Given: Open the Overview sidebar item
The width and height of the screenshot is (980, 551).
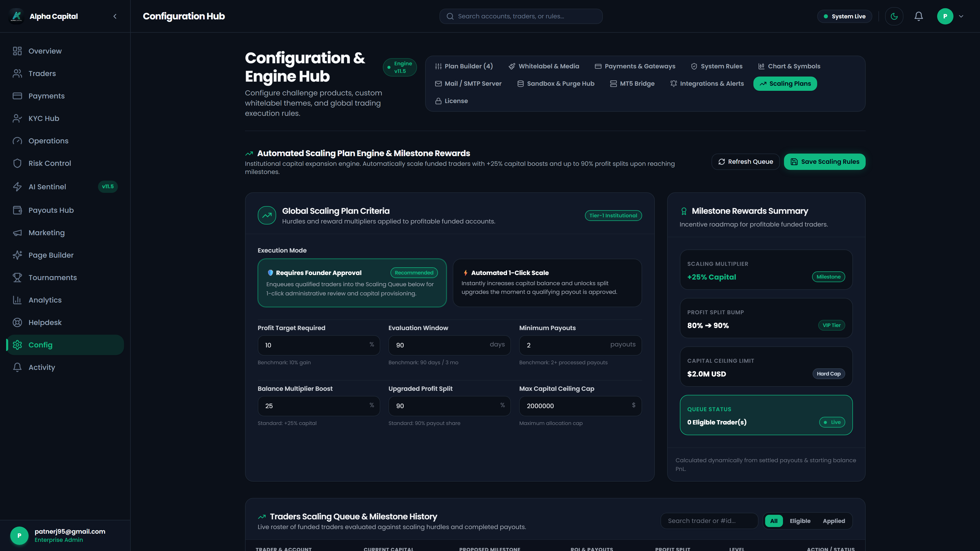Looking at the screenshot, I should [65, 51].
